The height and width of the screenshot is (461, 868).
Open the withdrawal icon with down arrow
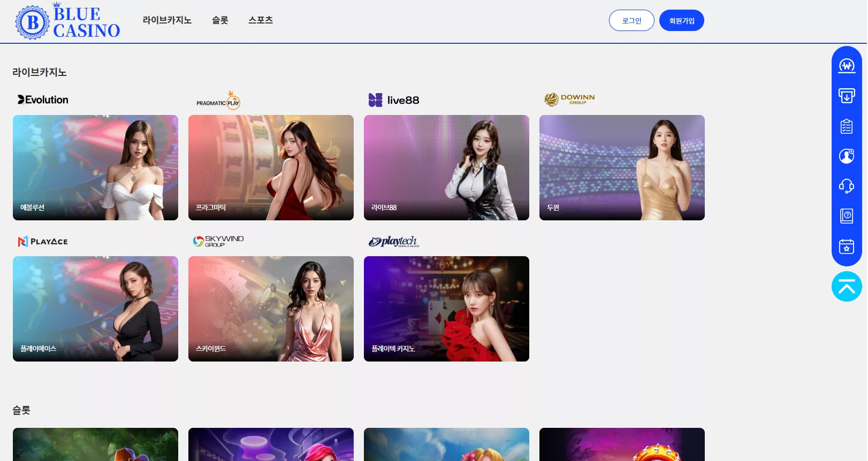[847, 96]
